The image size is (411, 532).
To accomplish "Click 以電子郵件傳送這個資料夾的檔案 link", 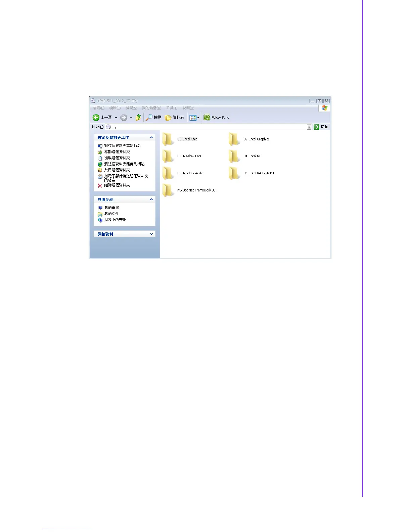I will tap(126, 178).
